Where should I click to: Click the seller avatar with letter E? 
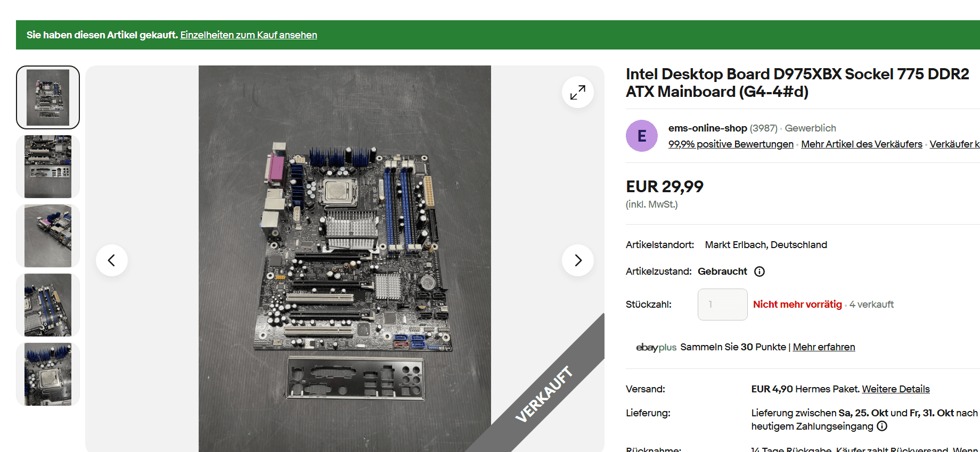click(642, 136)
